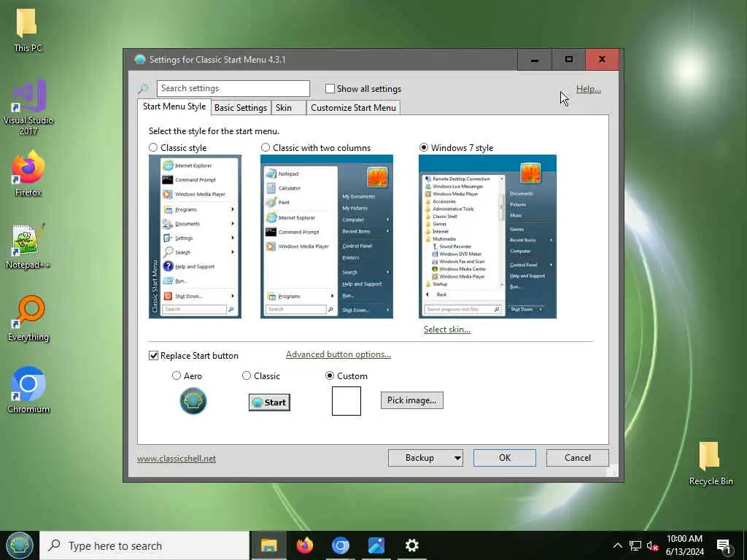This screenshot has height=560, width=747.
Task: Click the network tray icon
Action: click(x=635, y=545)
